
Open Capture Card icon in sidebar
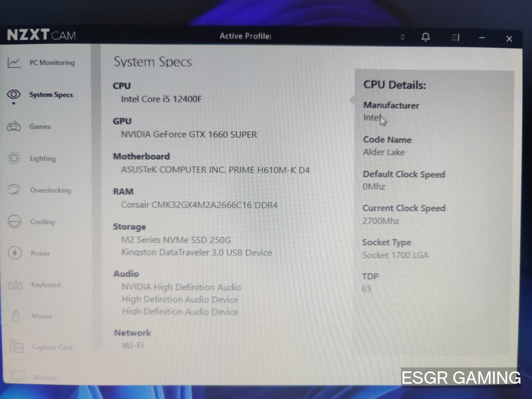[x=17, y=346]
